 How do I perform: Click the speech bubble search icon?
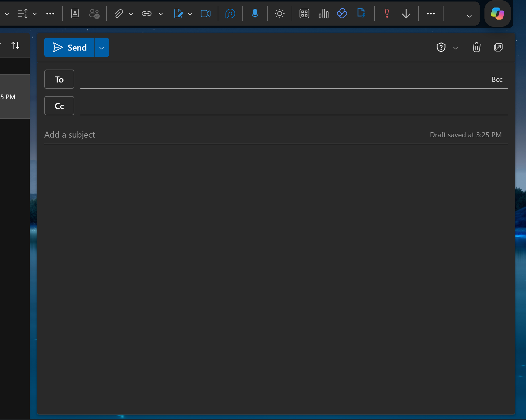[x=230, y=14]
